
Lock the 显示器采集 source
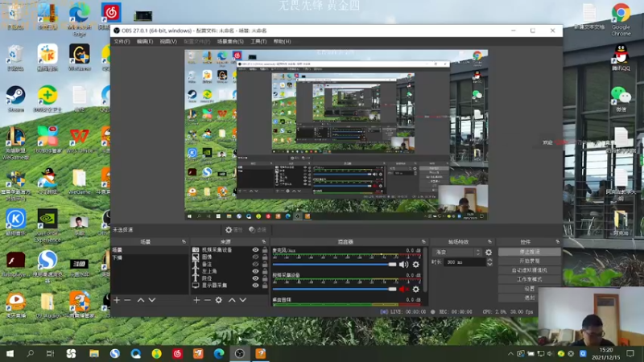click(265, 286)
